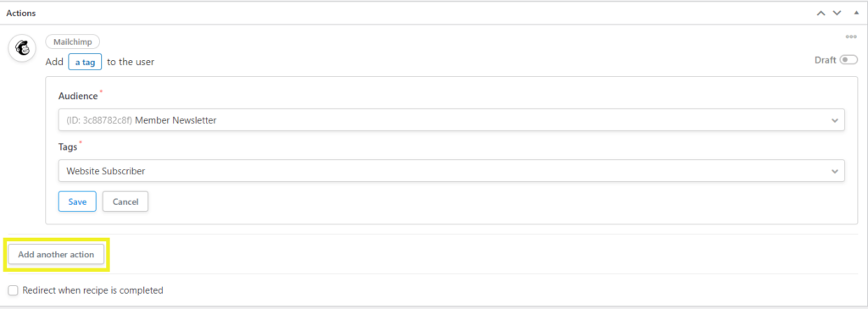Move Actions panel down with arrow
The image size is (868, 309).
(837, 13)
